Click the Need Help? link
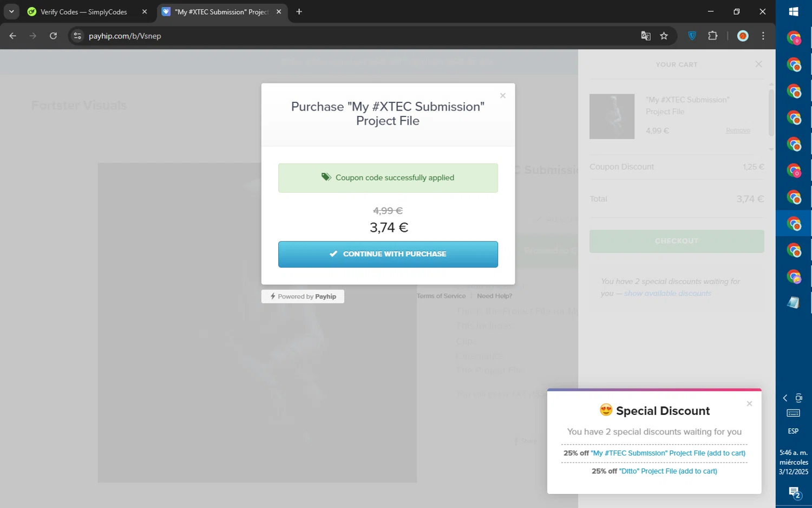 [494, 296]
